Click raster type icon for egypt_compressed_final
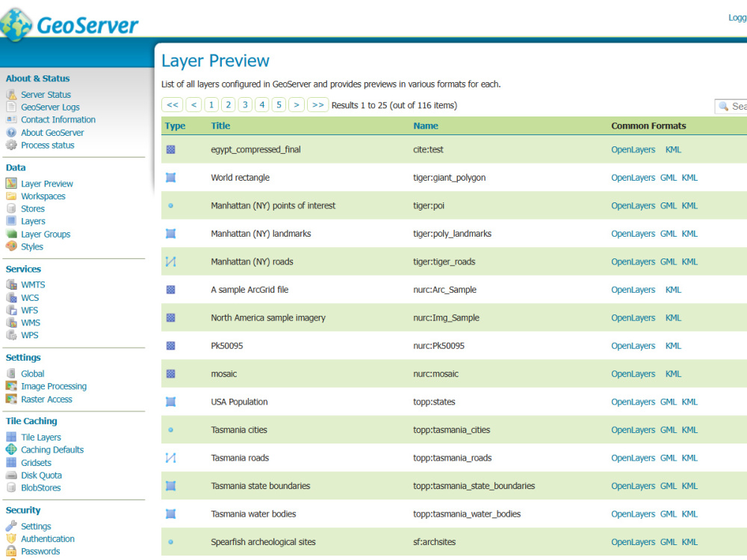Image resolution: width=747 pixels, height=560 pixels. coord(170,149)
